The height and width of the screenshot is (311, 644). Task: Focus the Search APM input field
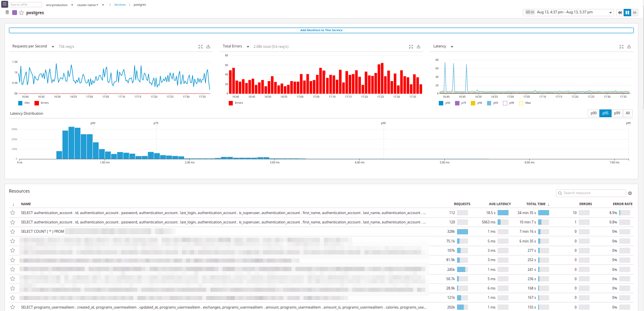(x=25, y=5)
